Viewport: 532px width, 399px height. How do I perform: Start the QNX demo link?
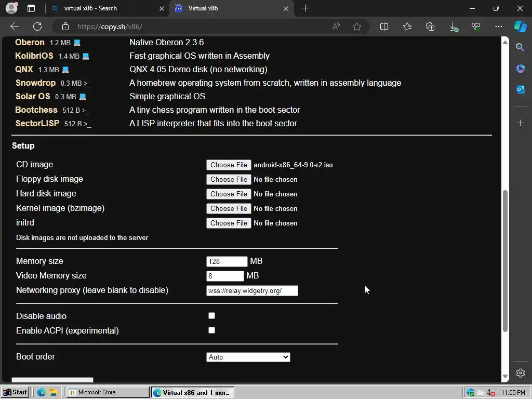(x=24, y=69)
